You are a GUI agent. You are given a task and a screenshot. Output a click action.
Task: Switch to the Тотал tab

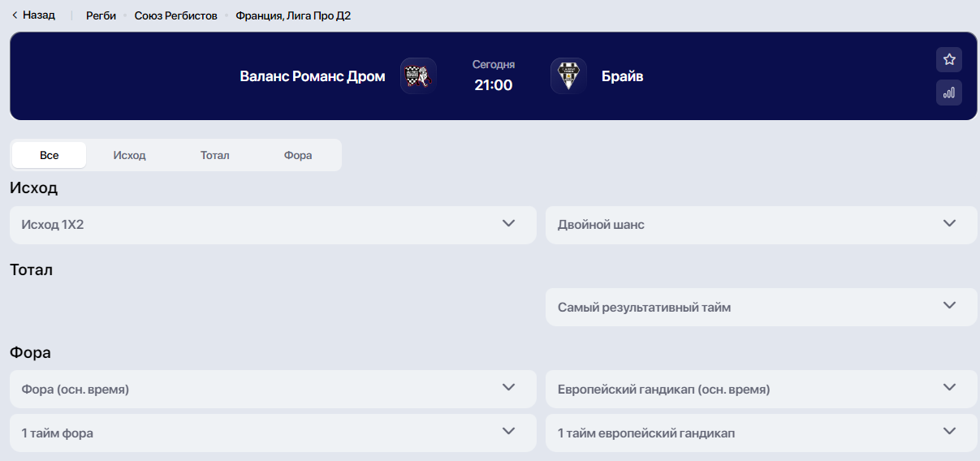coord(215,155)
